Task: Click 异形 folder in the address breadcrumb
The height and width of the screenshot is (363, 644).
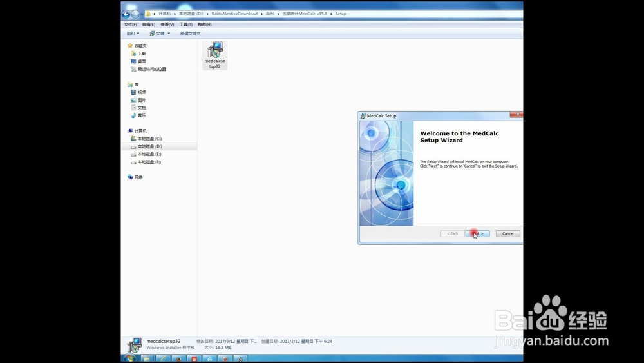Action: 270,14
